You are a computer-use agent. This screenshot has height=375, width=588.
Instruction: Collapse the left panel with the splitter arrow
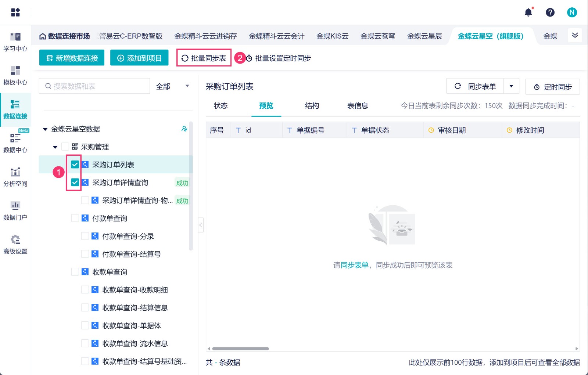point(201,225)
